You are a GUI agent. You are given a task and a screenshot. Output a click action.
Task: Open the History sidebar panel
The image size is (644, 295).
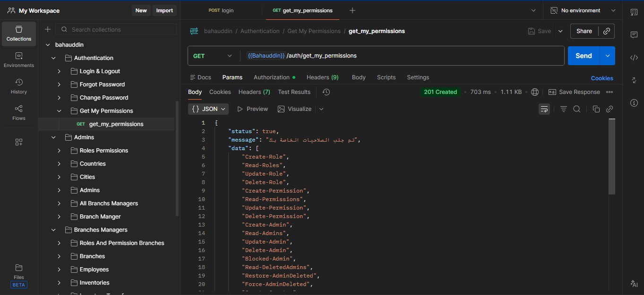(x=19, y=86)
